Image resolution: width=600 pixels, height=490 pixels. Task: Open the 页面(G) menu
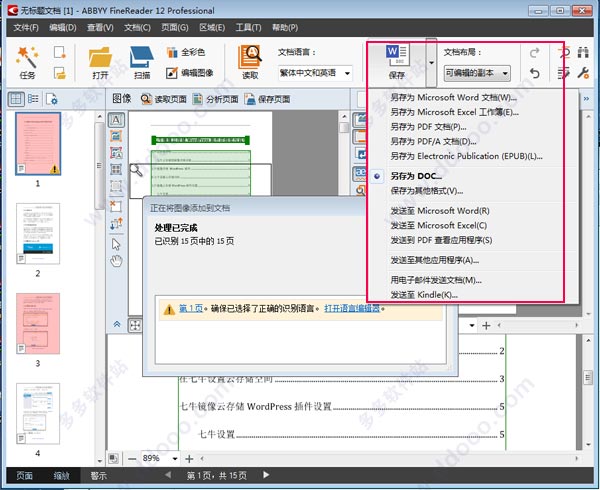tap(175, 28)
